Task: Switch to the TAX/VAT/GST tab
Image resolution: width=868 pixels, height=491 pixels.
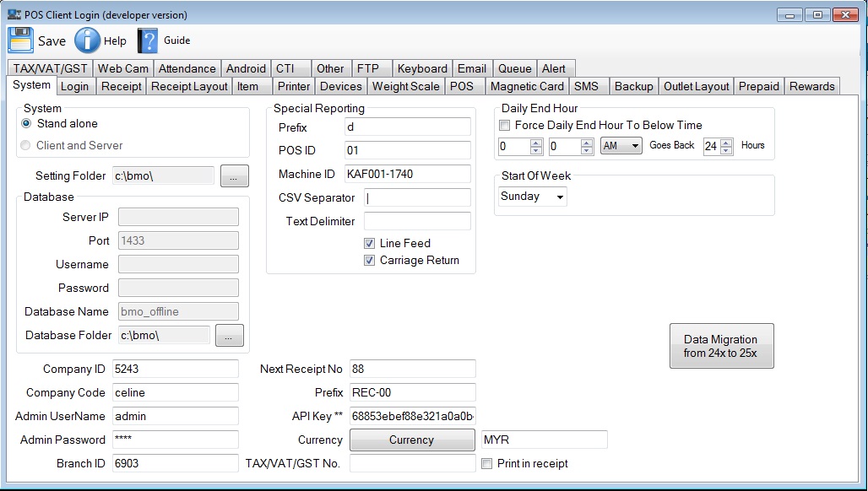Action: [50, 68]
